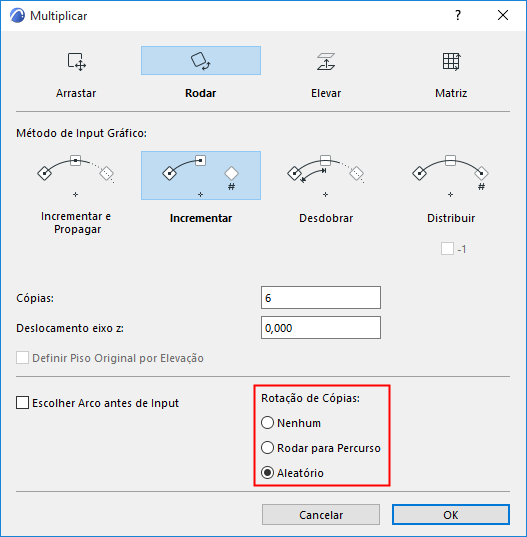Focus the Deslocamento eixo z field
This screenshot has height=537, width=527.
[321, 328]
